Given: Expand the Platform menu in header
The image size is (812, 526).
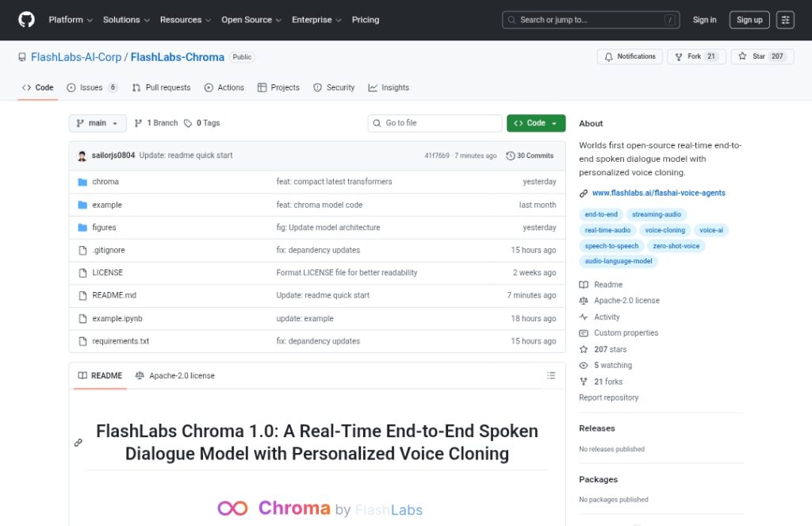Looking at the screenshot, I should [x=71, y=20].
